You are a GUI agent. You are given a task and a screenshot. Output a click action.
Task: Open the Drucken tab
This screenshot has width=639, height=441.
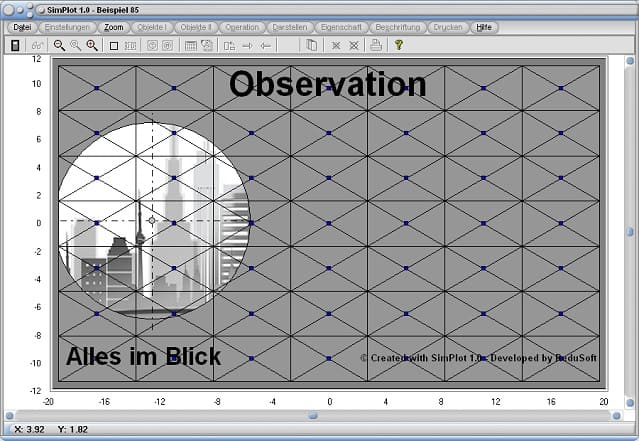click(448, 27)
